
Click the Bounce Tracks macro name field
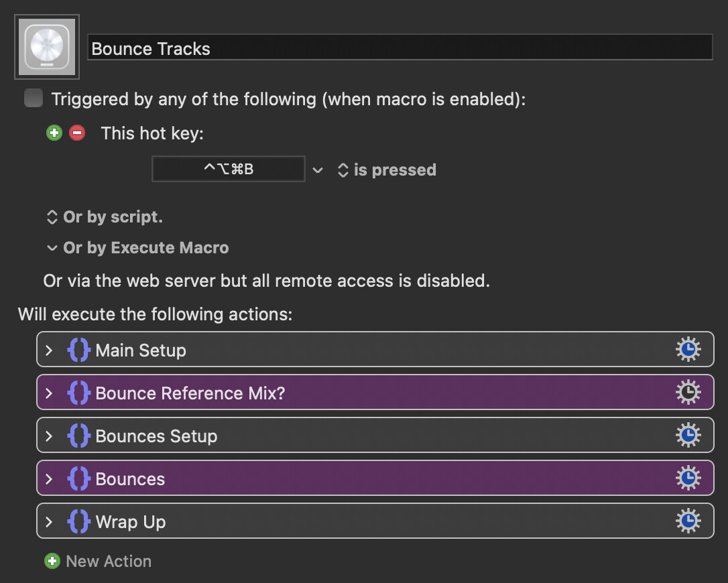click(x=400, y=48)
